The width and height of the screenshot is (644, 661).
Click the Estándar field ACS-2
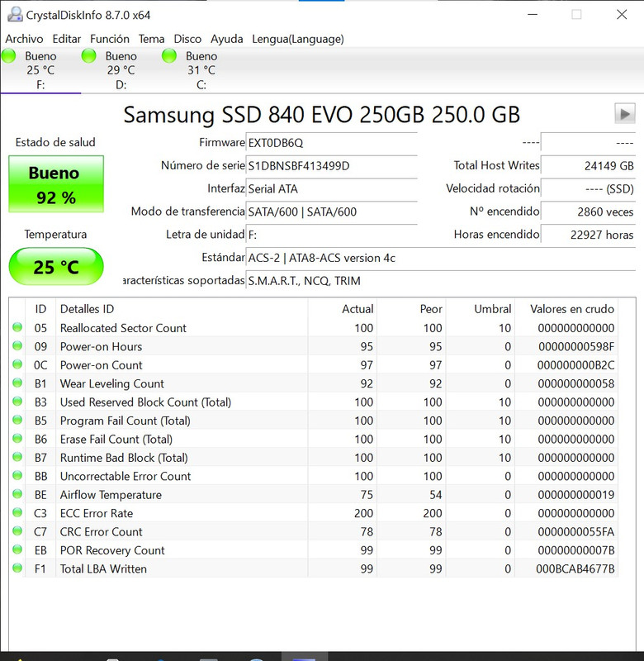(441, 258)
